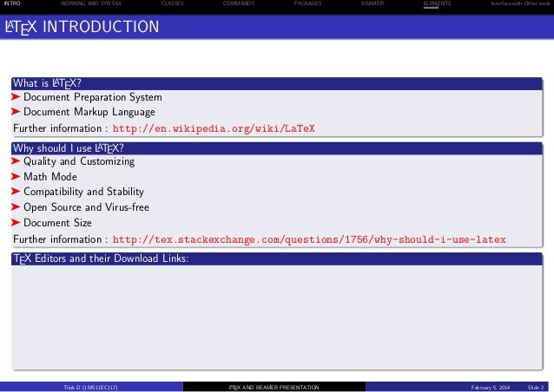Click the 'Document Size' bullet text
Viewport: 554px width, 392px height.
point(57,223)
